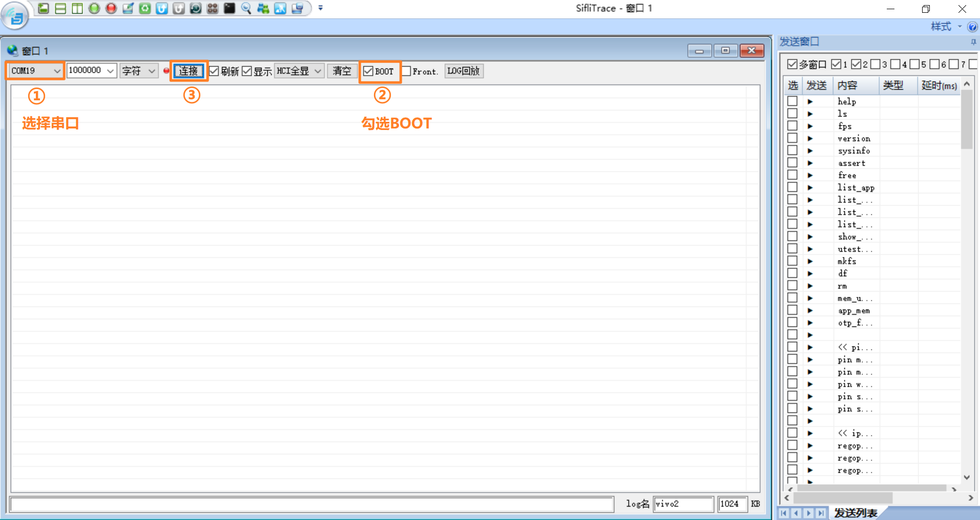Click the send arrow beside help command

point(810,101)
